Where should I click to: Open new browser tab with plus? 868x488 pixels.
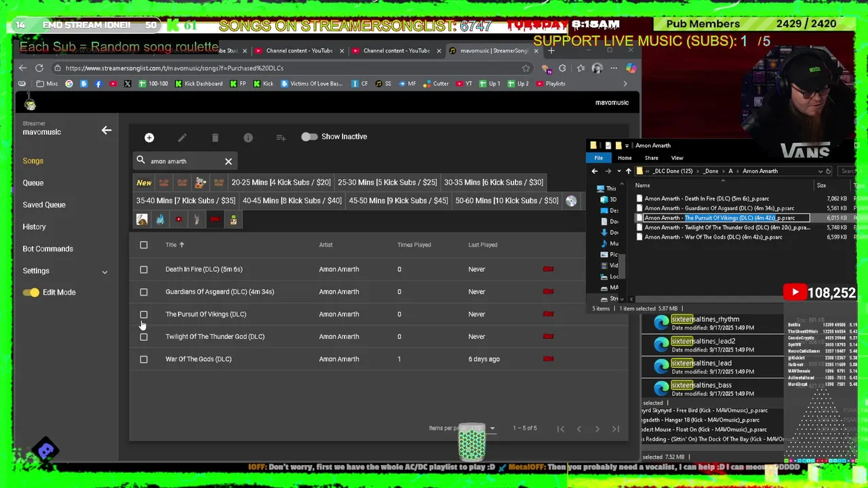[551, 51]
